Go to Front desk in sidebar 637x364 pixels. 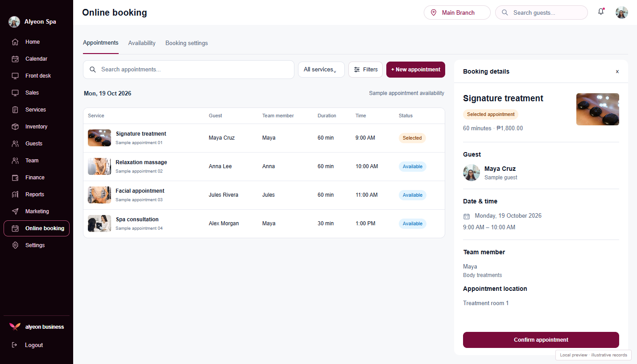pyautogui.click(x=37, y=76)
